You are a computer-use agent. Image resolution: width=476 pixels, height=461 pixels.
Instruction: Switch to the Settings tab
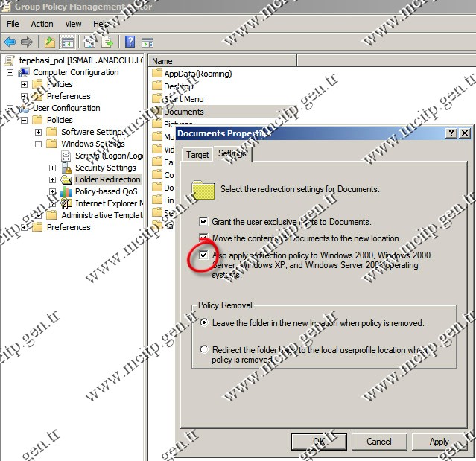click(232, 153)
